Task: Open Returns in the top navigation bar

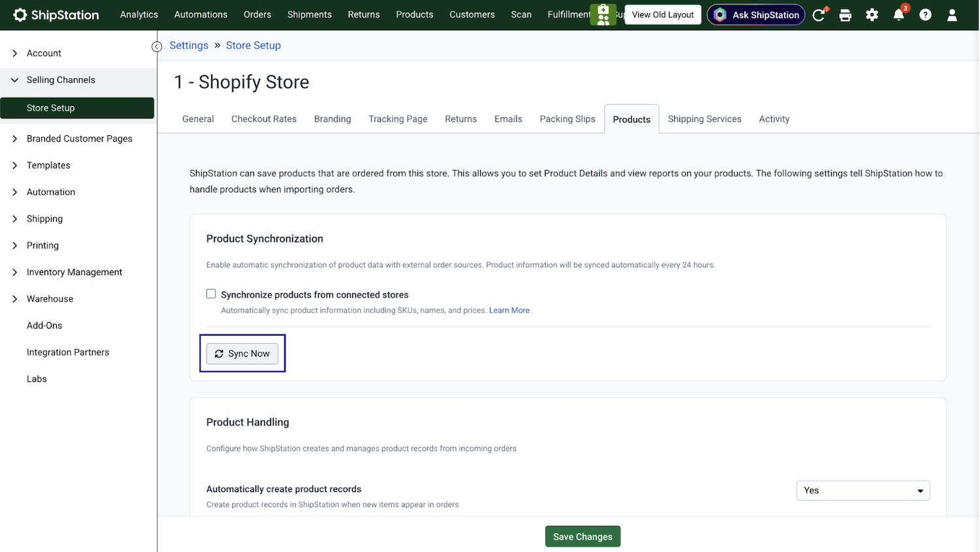Action: [x=364, y=14]
